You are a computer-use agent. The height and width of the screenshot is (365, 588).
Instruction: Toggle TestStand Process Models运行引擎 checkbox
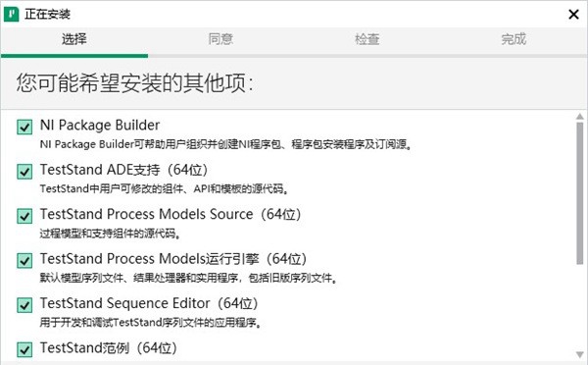coord(24,261)
